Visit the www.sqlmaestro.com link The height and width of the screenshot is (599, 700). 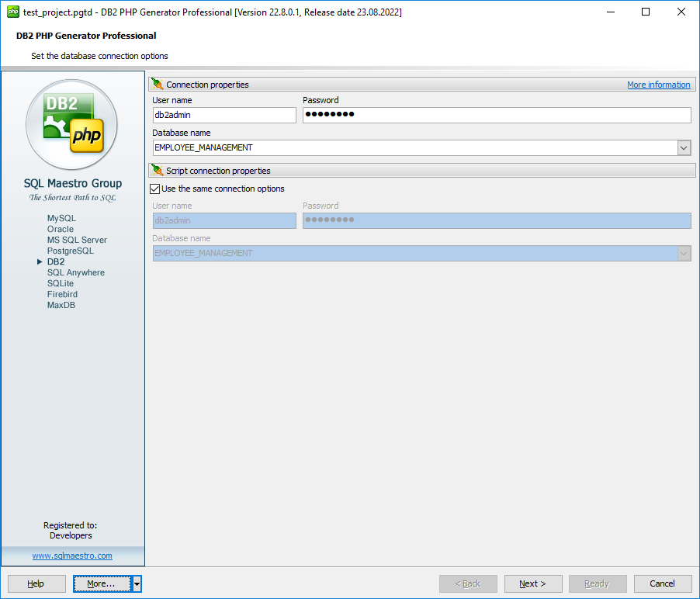click(x=71, y=555)
